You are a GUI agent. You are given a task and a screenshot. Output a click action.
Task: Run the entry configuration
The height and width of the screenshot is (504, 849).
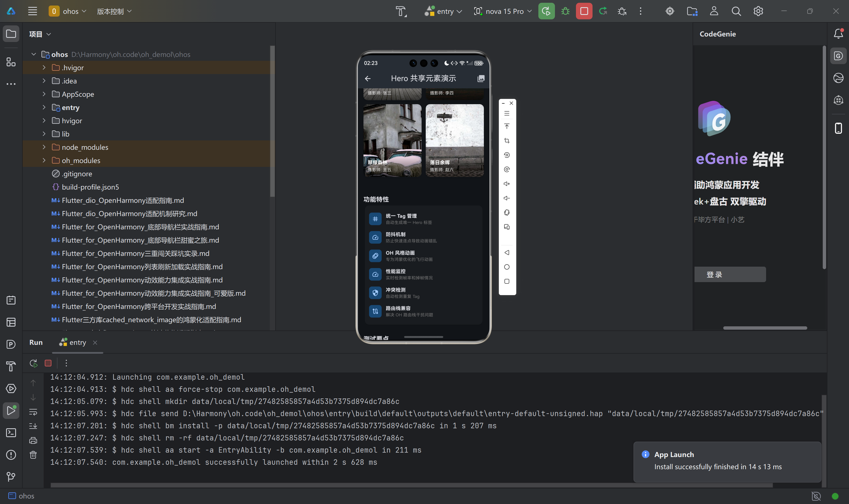[546, 11]
